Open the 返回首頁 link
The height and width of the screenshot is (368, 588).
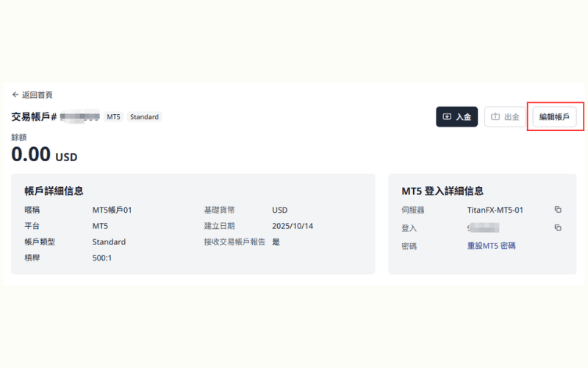click(x=37, y=95)
